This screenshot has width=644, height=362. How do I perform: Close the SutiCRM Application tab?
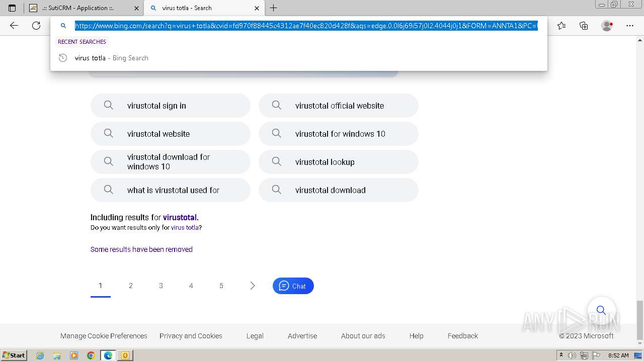pos(137,8)
